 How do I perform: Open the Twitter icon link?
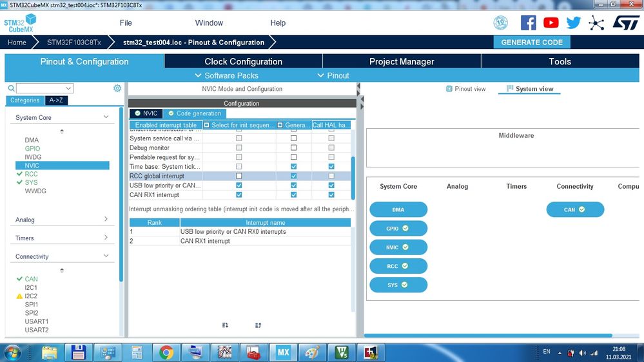coord(573,23)
